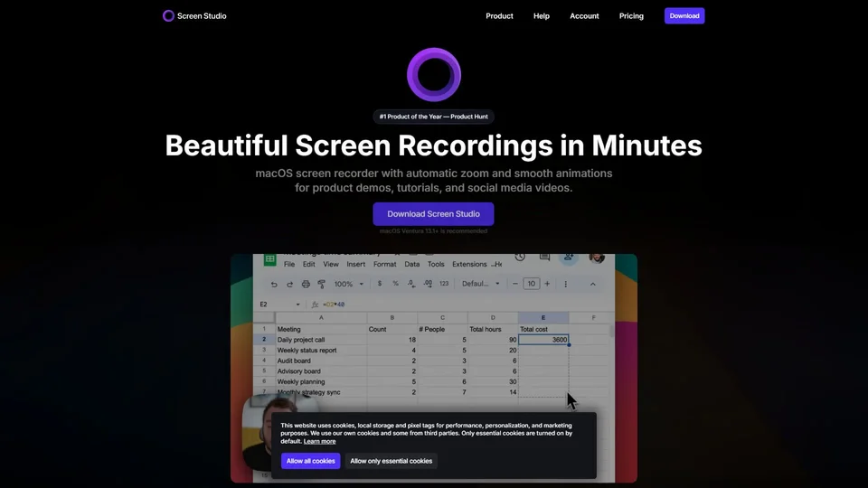The image size is (868, 488).
Task: Click the redo icon in sheet toolbar
Action: coord(289,284)
